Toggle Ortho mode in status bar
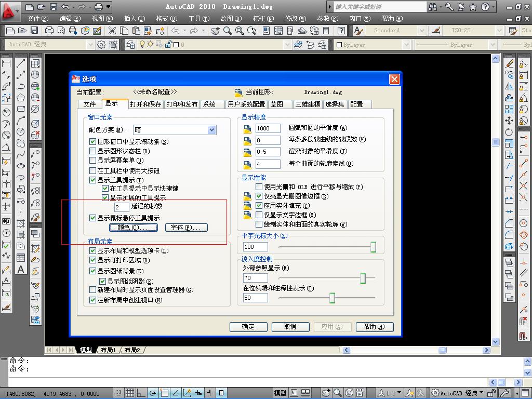This screenshot has width=532, height=399. (141, 393)
